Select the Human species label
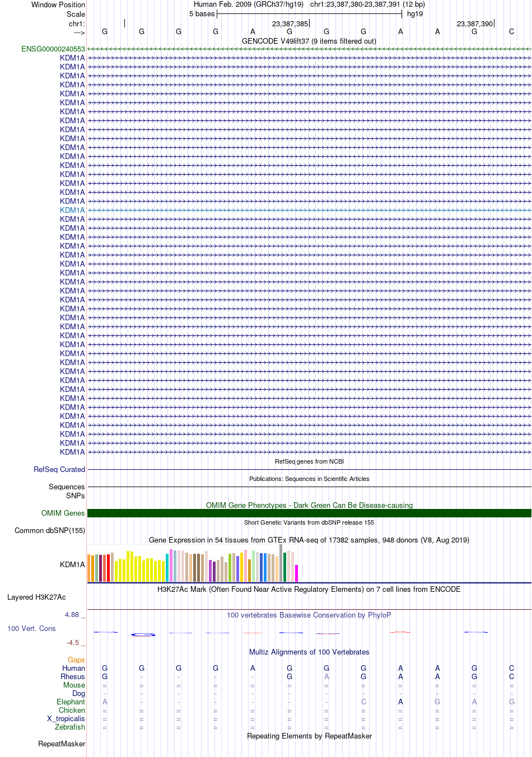532x757 pixels. pyautogui.click(x=74, y=669)
